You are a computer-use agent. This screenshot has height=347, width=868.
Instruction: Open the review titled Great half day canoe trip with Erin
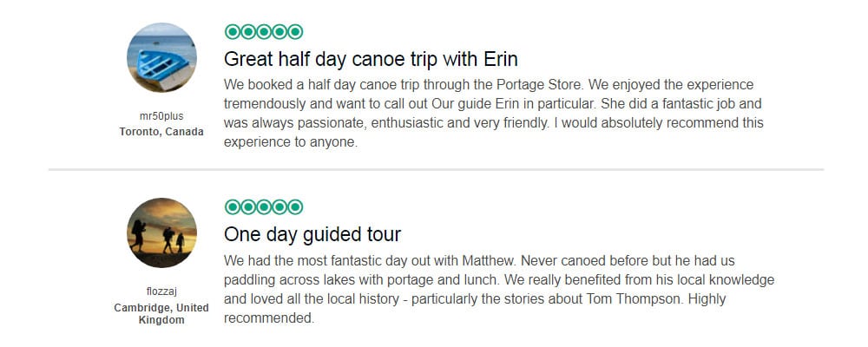click(x=371, y=59)
